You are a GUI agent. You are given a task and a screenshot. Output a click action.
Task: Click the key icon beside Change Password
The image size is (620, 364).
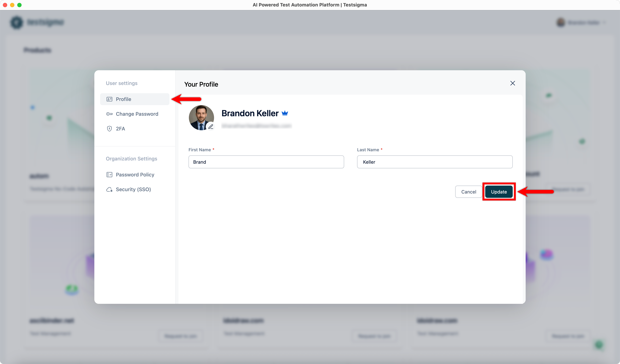point(109,114)
